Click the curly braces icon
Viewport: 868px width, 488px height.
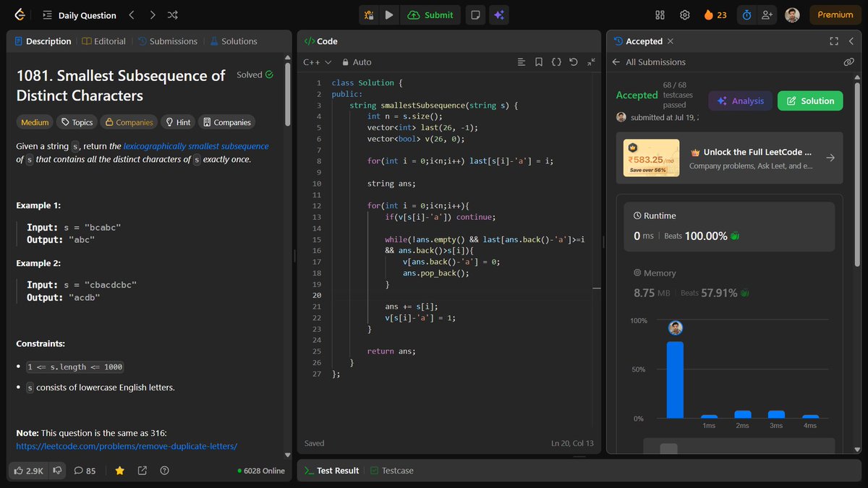[x=556, y=62]
